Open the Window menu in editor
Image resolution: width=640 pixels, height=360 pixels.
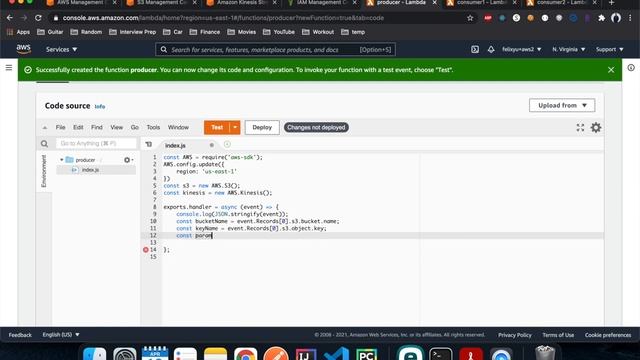point(178,127)
